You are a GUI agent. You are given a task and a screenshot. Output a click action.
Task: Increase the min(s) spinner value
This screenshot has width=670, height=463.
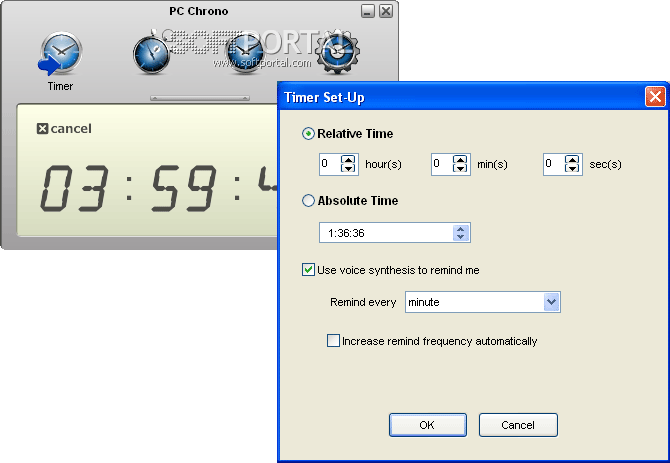460,160
